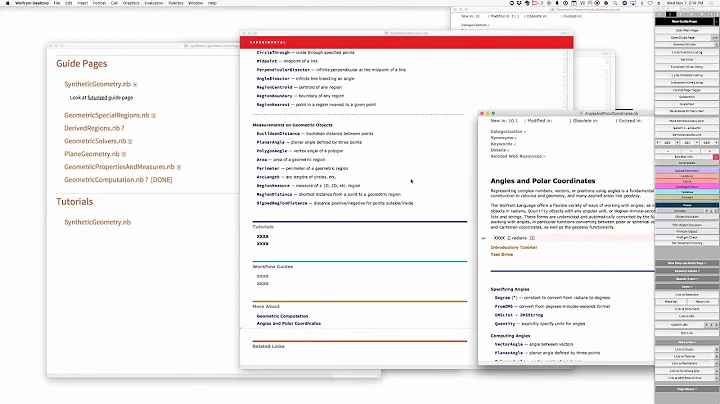Click PerpendicularBisector function entry
The width and height of the screenshot is (720, 404).
coord(283,70)
